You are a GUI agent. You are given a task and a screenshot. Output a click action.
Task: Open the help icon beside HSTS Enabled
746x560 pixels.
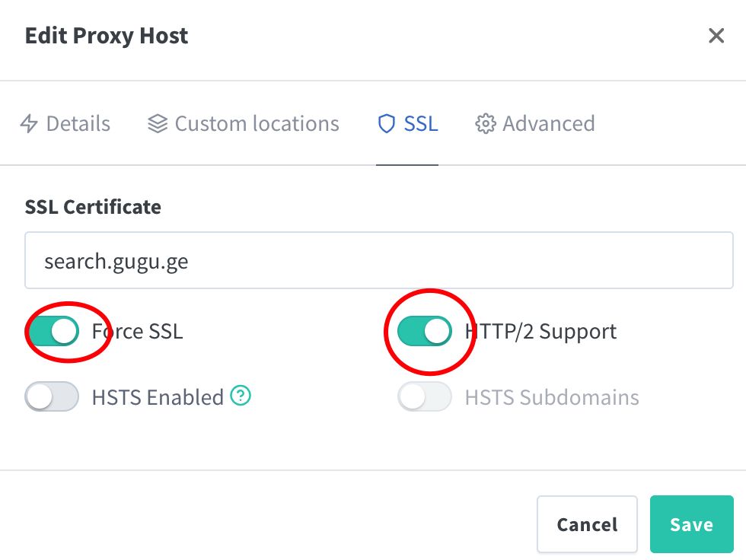(x=240, y=396)
